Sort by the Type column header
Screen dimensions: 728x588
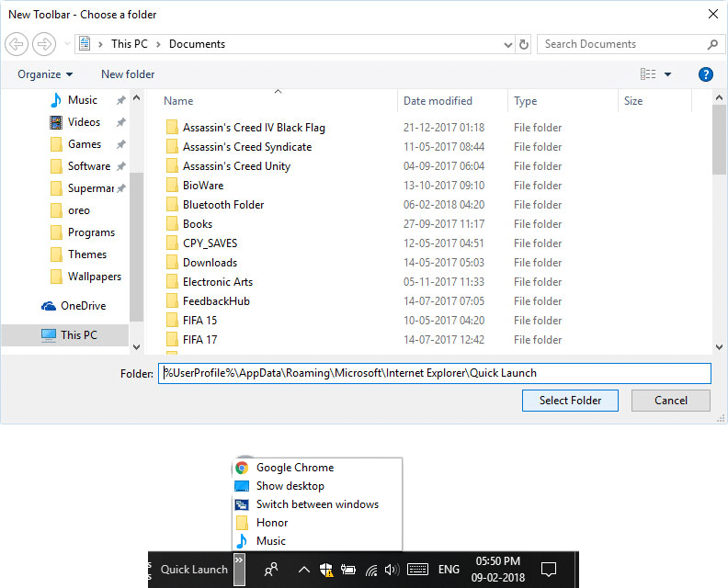coord(525,101)
